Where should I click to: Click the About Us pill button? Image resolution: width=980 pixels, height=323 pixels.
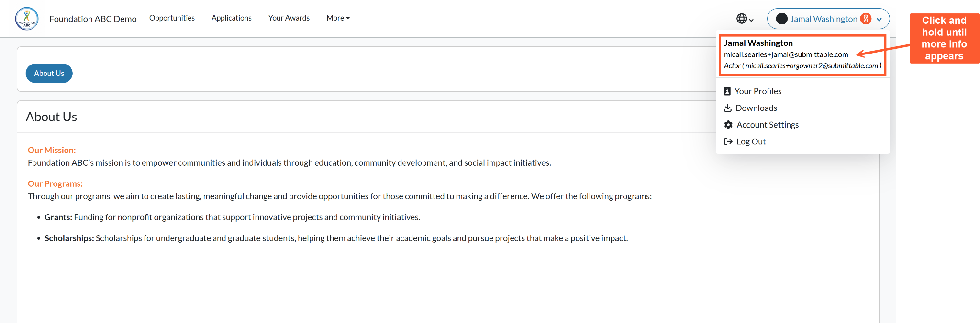pos(49,73)
